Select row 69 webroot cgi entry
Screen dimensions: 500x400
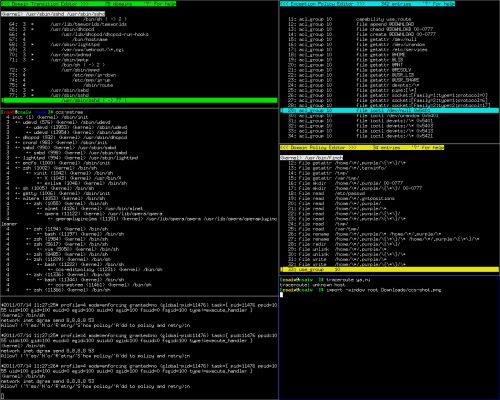point(66,50)
